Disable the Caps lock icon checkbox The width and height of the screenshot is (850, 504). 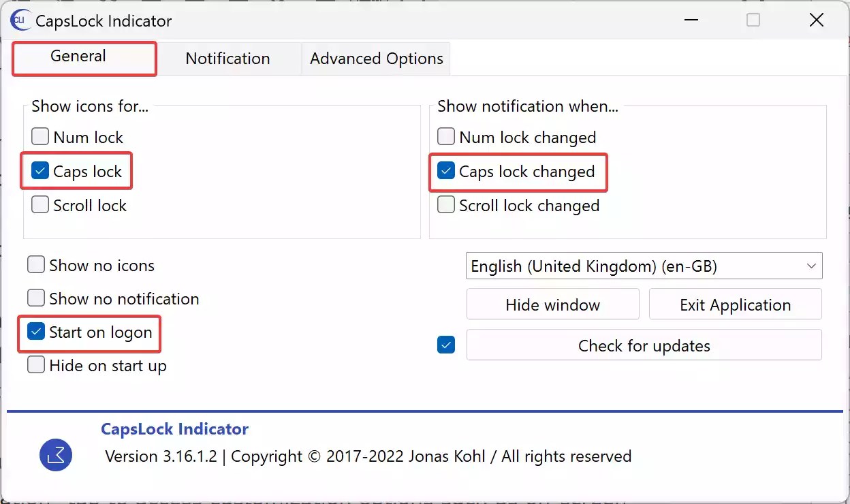40,170
